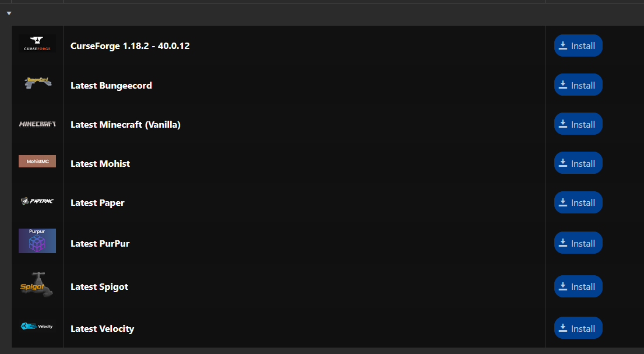
Task: Click the CurseForge anvil logo
Action: (x=37, y=43)
